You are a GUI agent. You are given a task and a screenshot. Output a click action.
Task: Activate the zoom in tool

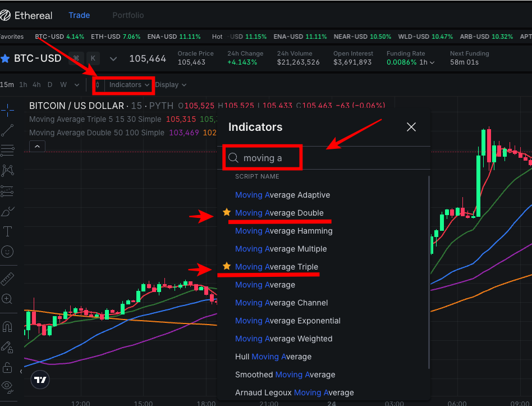click(x=7, y=299)
